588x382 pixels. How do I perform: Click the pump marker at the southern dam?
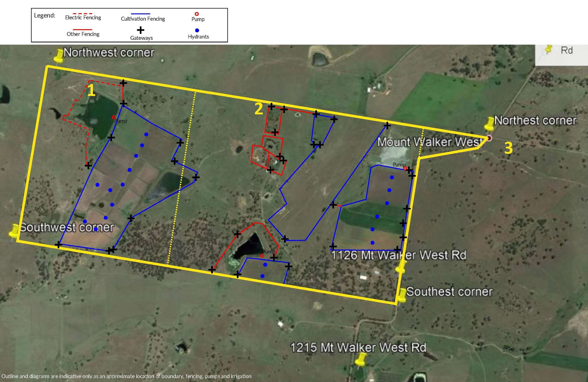point(262,256)
